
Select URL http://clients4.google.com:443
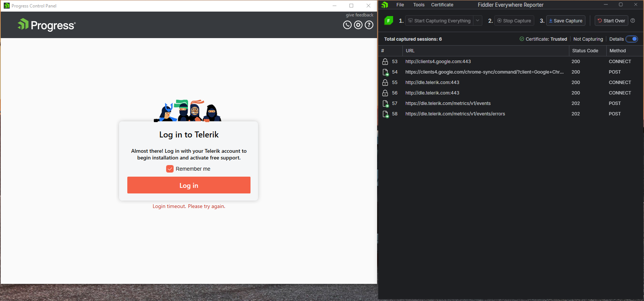(438, 62)
